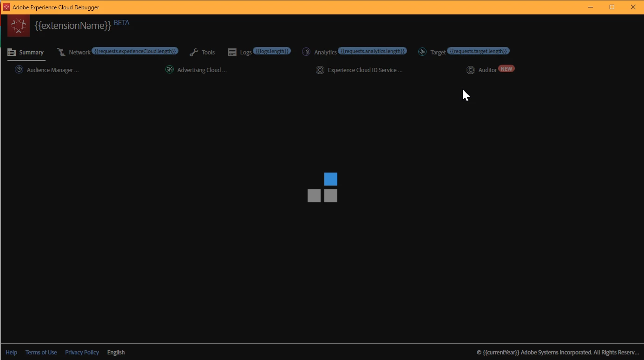Open the Privacy Policy link
The width and height of the screenshot is (644, 360).
pyautogui.click(x=82, y=353)
